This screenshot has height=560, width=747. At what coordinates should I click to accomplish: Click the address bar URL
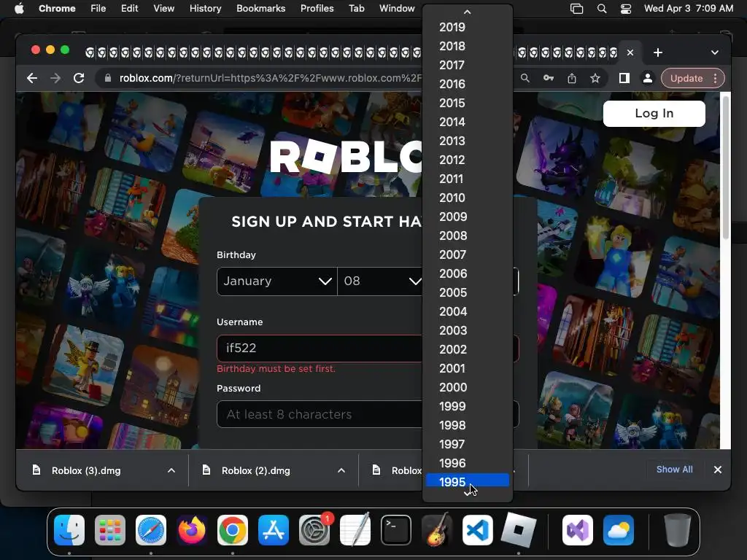coord(270,78)
